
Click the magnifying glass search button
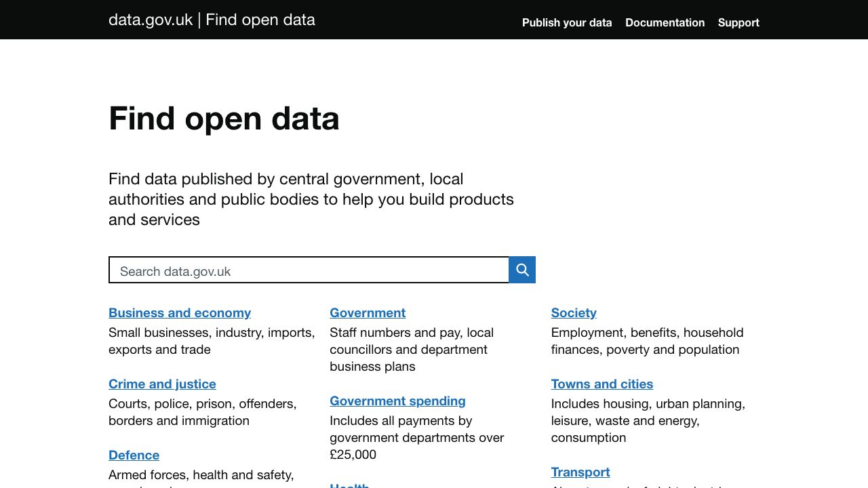pos(522,270)
